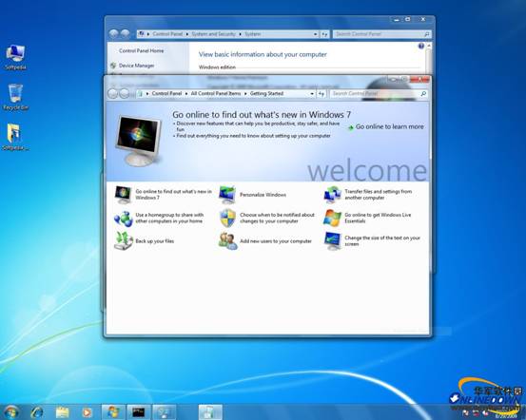The image size is (526, 420).
Task: Select the Getting Started breadcrumb
Action: (x=266, y=93)
